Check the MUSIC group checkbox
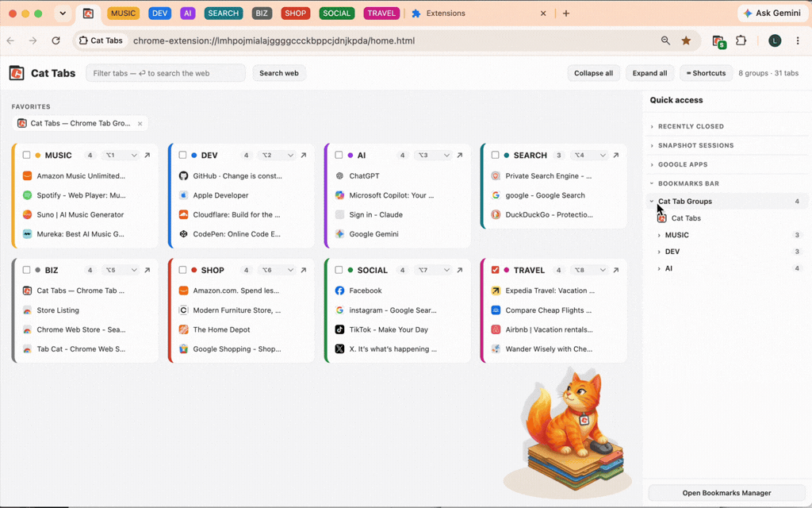 click(26, 155)
